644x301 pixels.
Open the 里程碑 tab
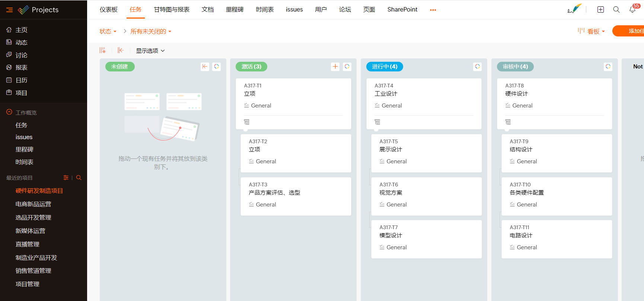(235, 10)
